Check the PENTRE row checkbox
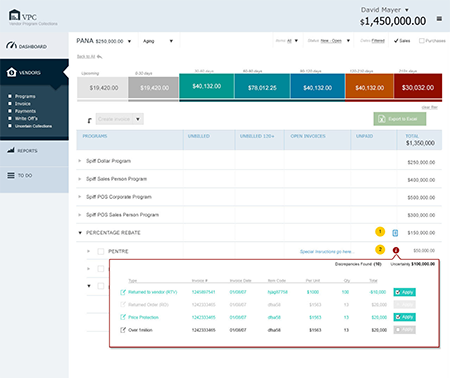The width and height of the screenshot is (450, 378). 101,251
